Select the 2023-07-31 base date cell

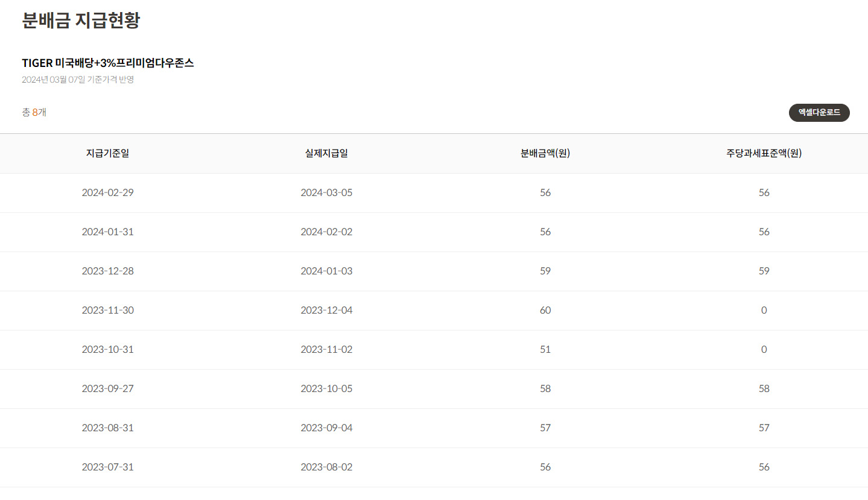[107, 467]
